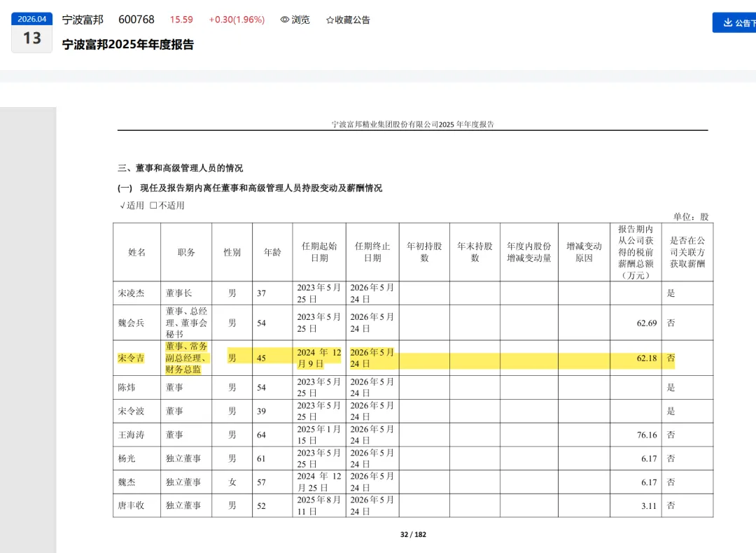Check the 适用 checkbox mark
The image size is (756, 553).
pyautogui.click(x=122, y=205)
